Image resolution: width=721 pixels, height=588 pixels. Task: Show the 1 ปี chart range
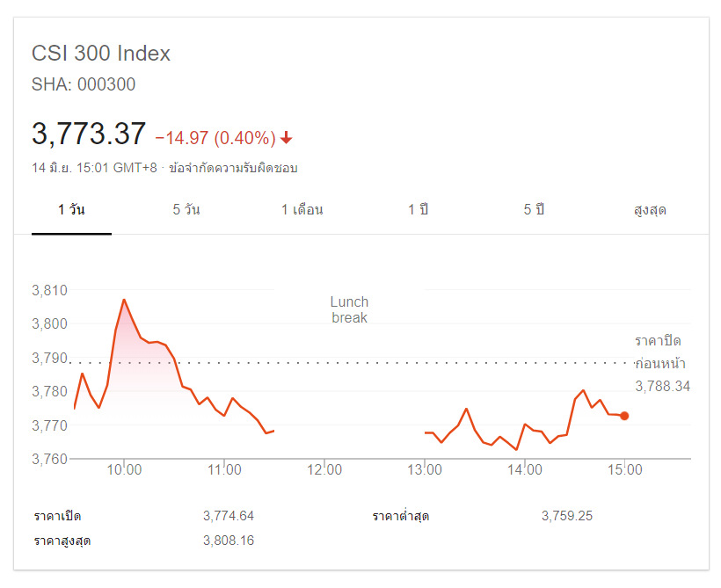418,210
